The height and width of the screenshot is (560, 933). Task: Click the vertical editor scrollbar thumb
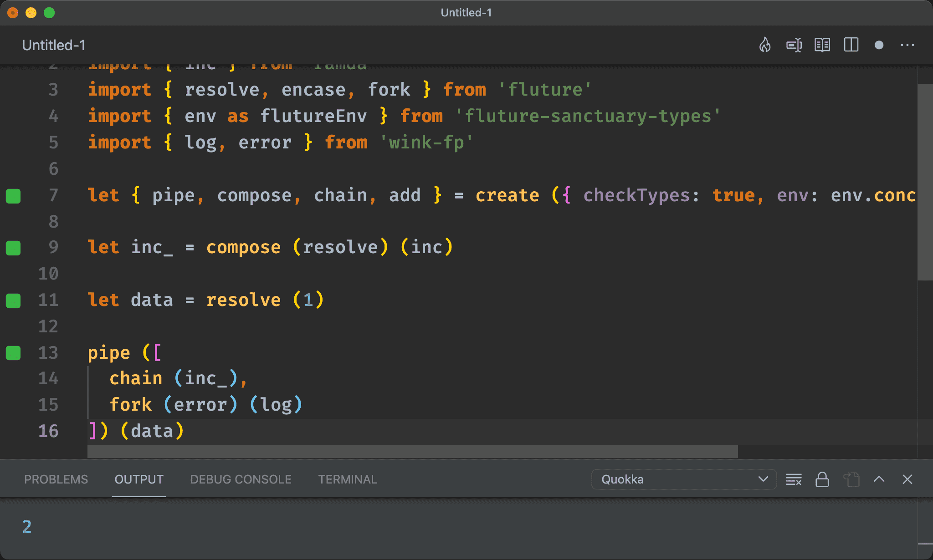925,182
